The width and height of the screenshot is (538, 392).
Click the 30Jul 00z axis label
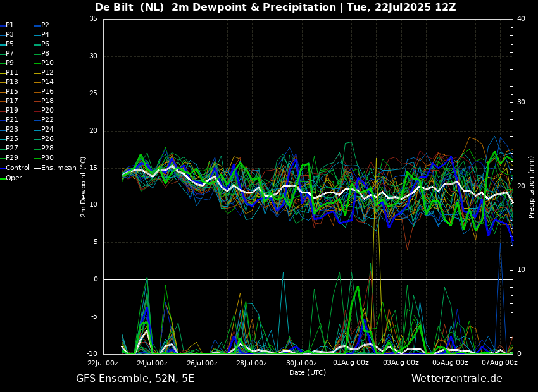(301, 363)
